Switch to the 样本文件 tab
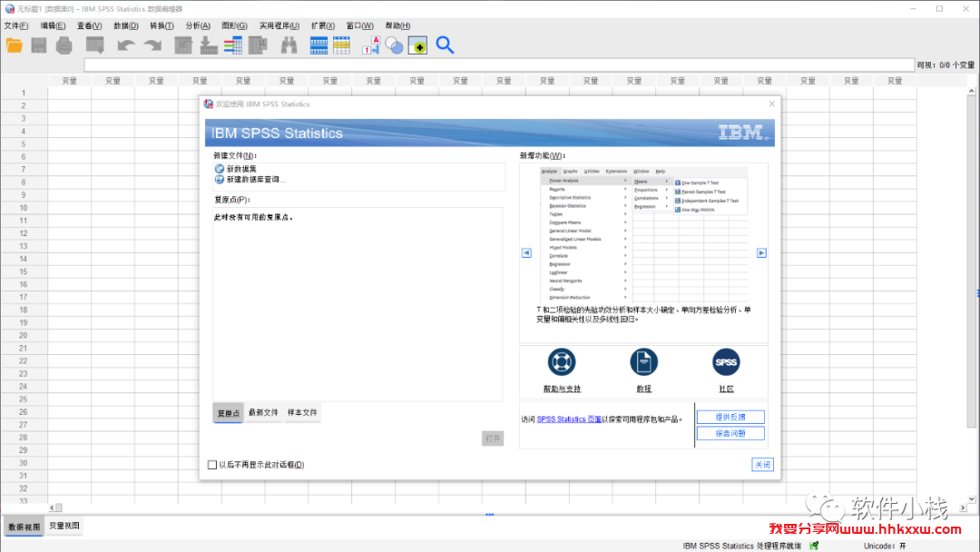 (x=302, y=412)
